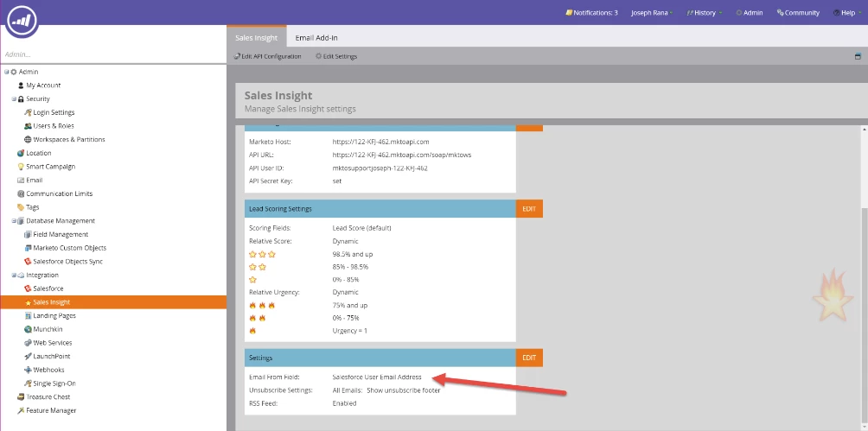The width and height of the screenshot is (868, 431).
Task: Open the History dropdown menu
Action: (x=704, y=13)
